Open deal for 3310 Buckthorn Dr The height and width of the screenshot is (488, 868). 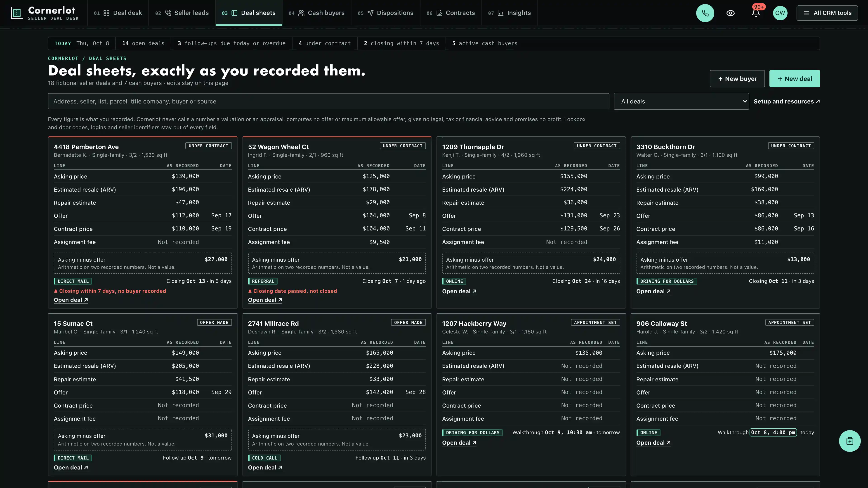pyautogui.click(x=653, y=291)
